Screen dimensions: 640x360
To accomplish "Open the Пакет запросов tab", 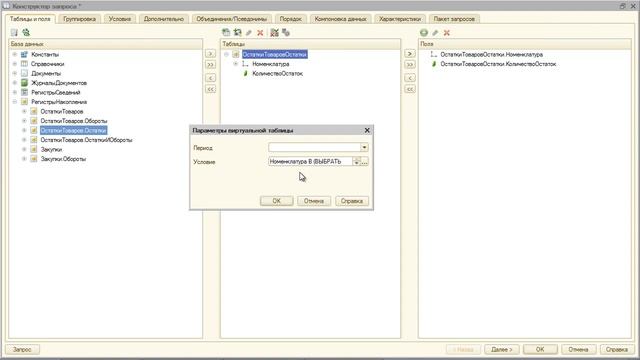I will [454, 19].
